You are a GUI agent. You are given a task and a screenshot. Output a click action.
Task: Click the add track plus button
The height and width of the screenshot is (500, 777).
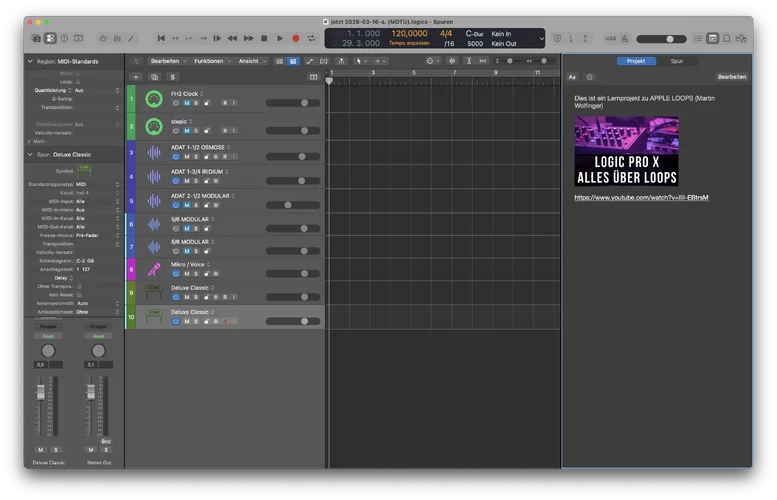tap(136, 77)
